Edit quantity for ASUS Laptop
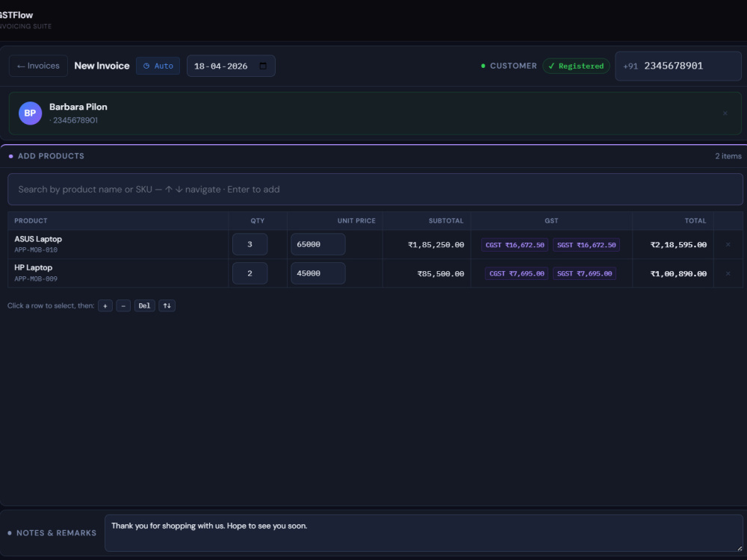This screenshot has height=560, width=747. tap(249, 244)
